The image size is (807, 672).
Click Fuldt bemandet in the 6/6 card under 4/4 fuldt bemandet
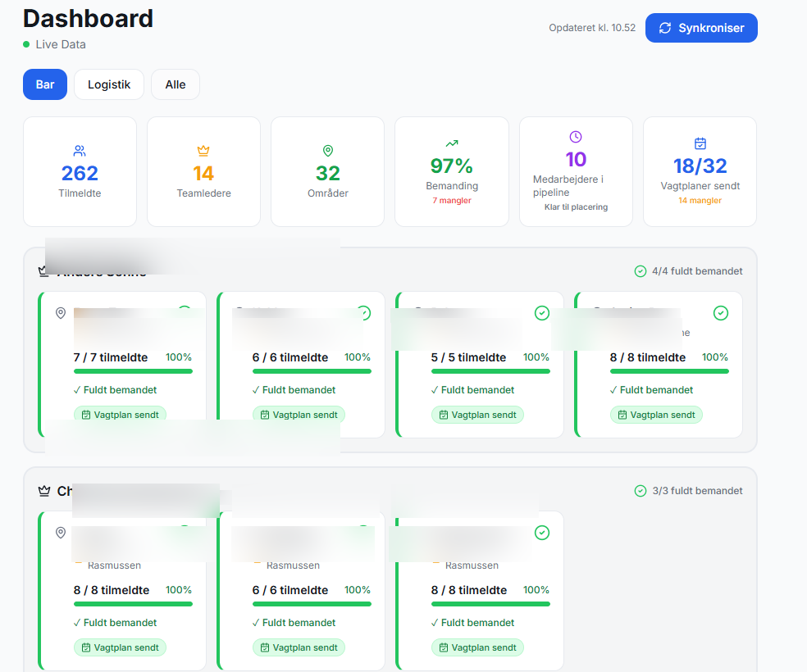click(299, 390)
